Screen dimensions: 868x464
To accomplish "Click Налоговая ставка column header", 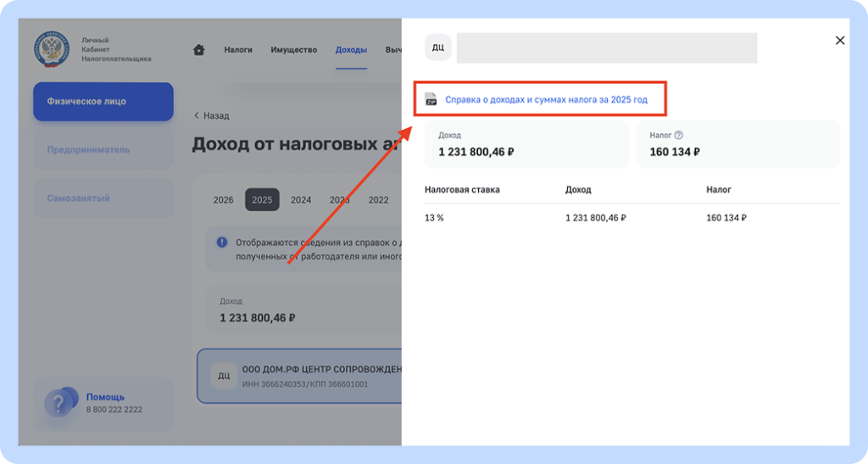I will click(x=462, y=190).
